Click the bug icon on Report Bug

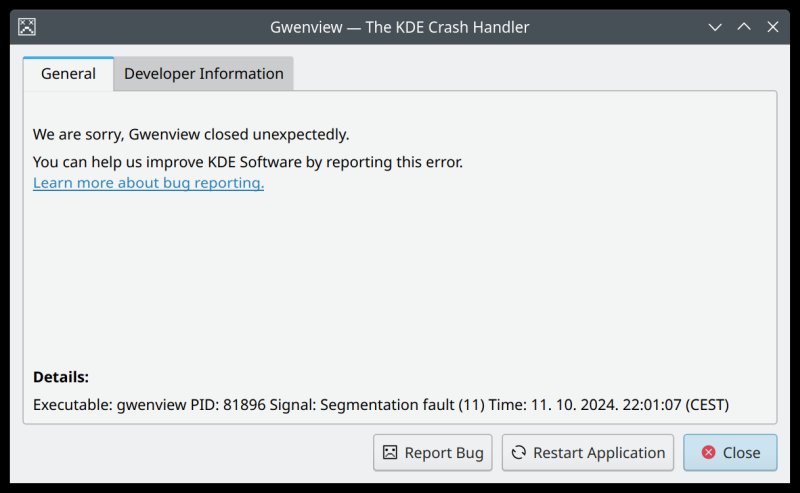[390, 453]
